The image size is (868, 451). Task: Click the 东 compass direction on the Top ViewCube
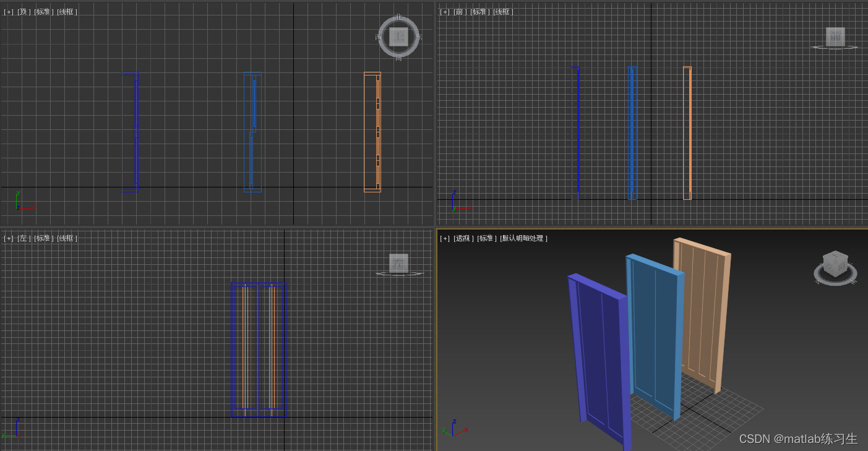(x=418, y=37)
